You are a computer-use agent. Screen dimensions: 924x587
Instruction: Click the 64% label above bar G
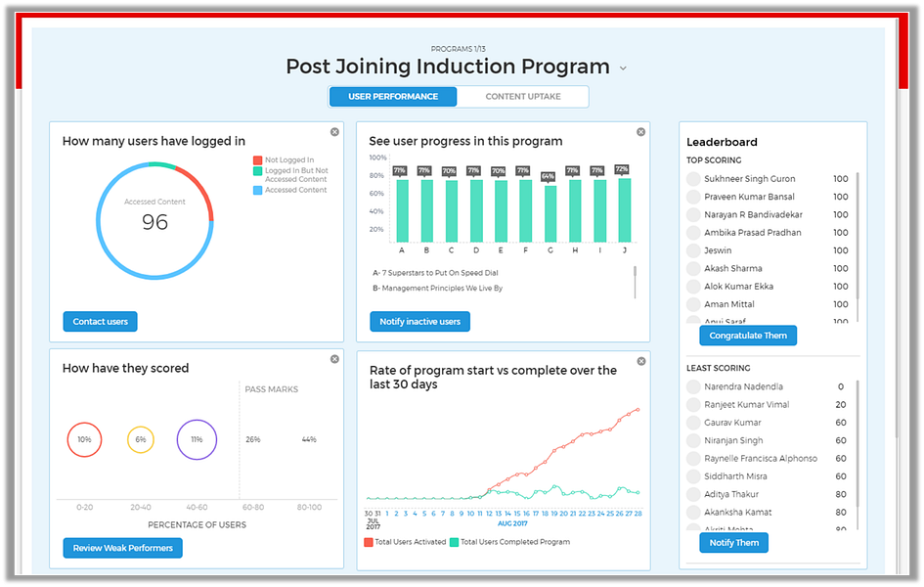click(x=548, y=176)
